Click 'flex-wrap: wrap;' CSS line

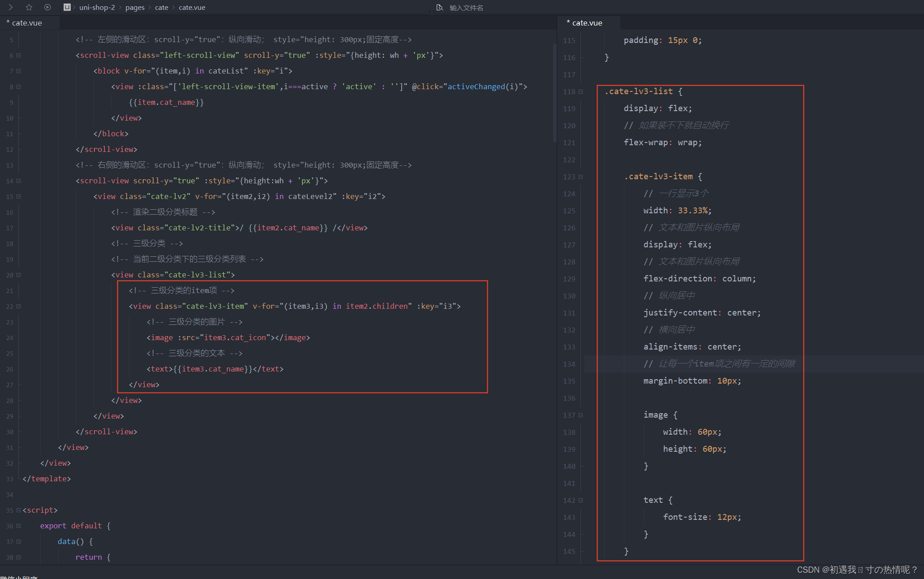(x=663, y=142)
